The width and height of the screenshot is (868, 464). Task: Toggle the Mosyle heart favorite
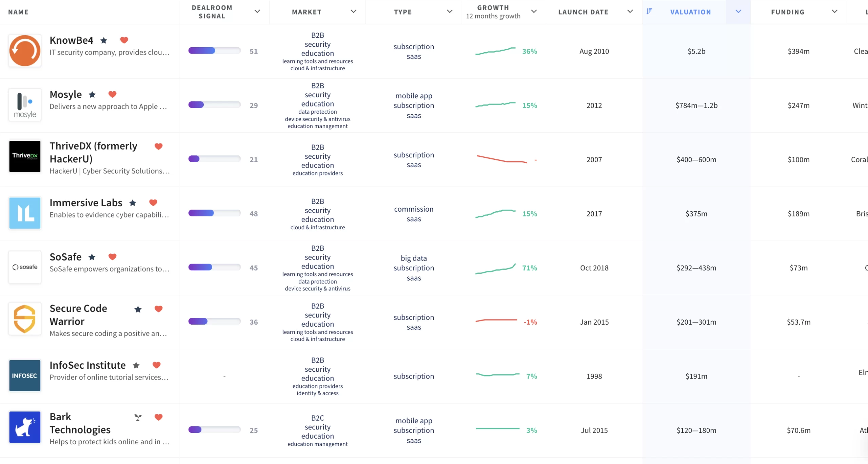112,94
